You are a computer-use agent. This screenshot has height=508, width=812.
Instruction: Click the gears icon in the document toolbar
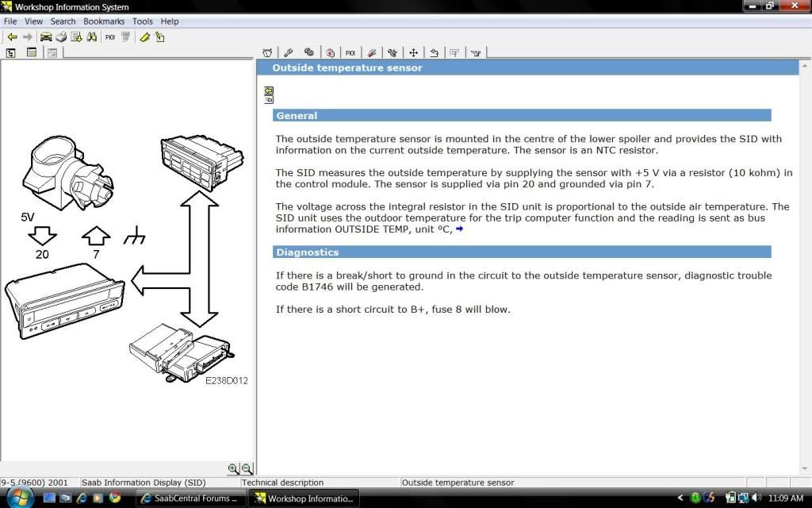[309, 52]
